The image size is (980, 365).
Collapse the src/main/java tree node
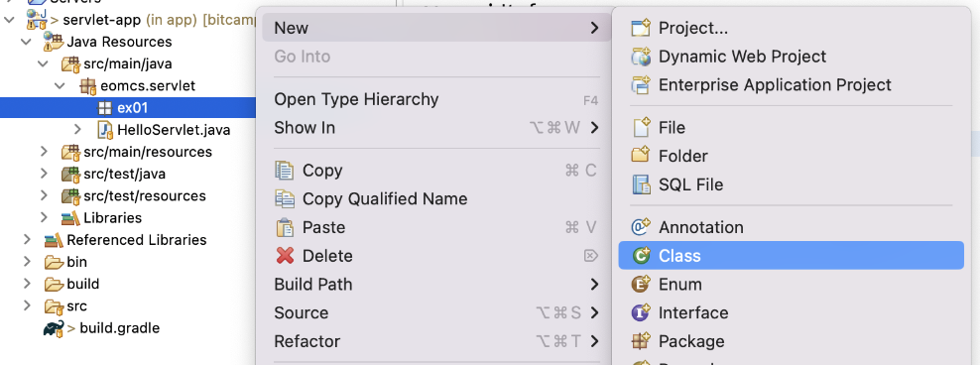43,63
